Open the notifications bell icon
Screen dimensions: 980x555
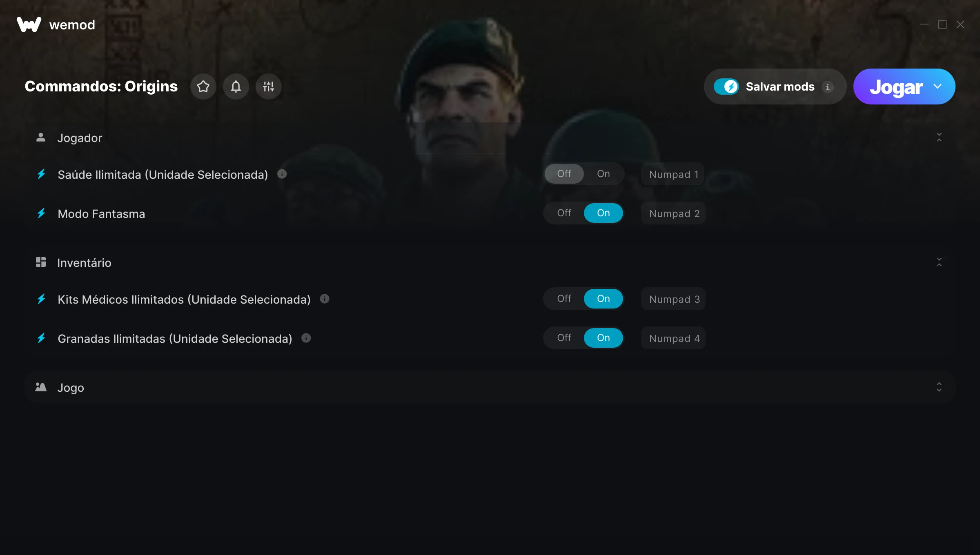tap(236, 87)
